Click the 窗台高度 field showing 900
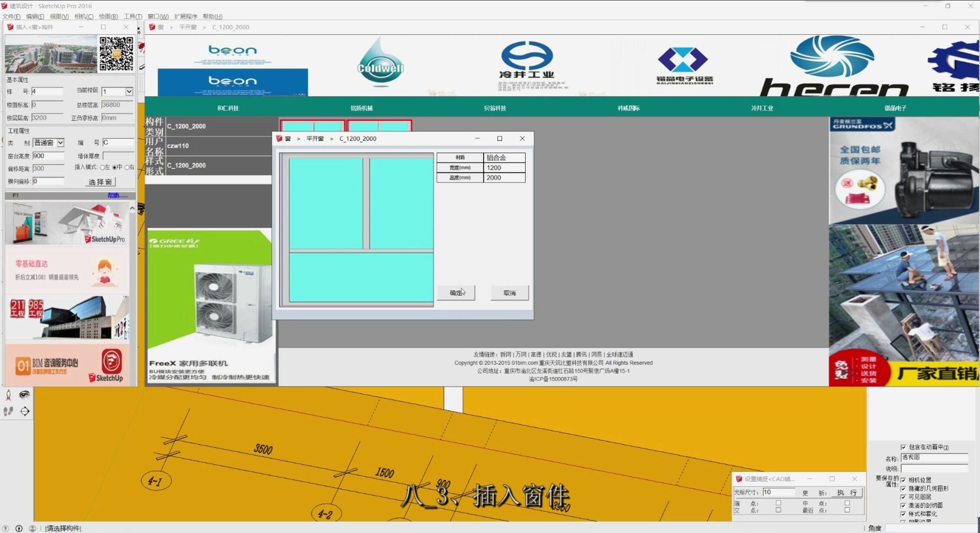980x533 pixels. [48, 156]
